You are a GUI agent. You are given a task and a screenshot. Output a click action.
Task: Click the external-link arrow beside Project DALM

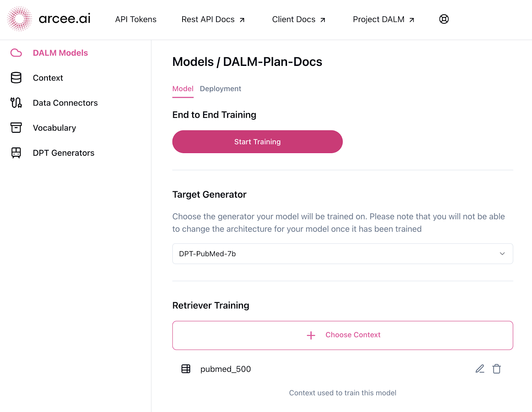(x=412, y=19)
